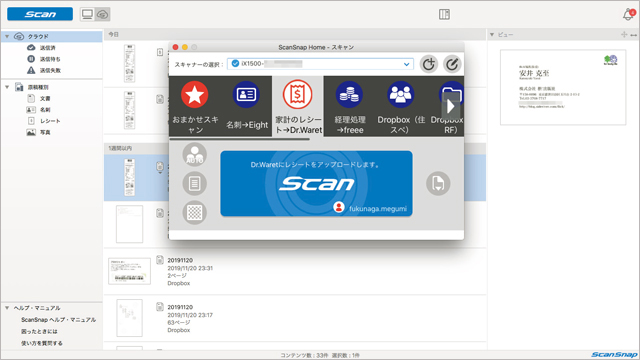Screen dimensions: 640x360
Task: Click the business card preview in view panel
Action: click(x=563, y=87)
